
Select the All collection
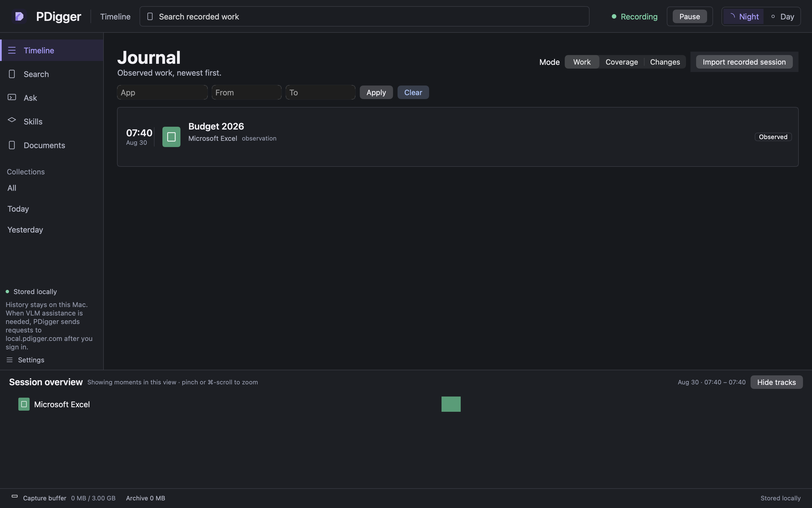point(12,188)
